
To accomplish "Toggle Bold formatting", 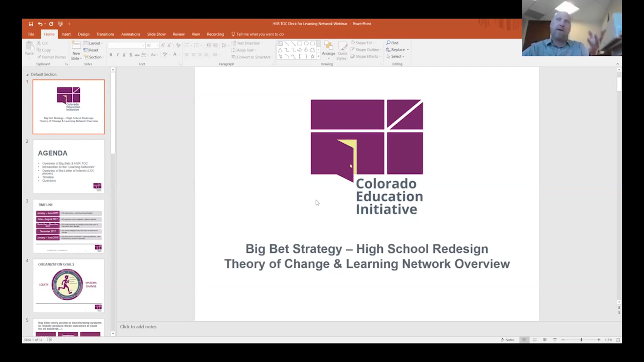I will point(111,55).
